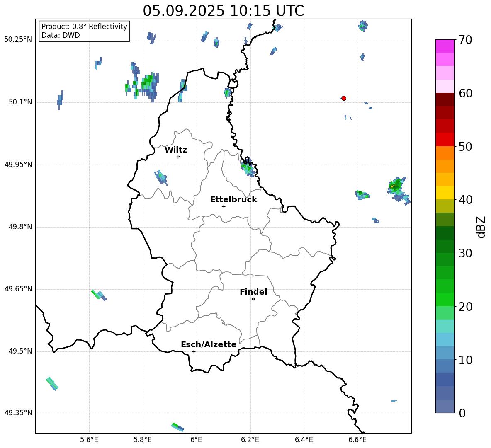Image resolution: width=491 pixels, height=448 pixels.
Task: Click the 0 tick label on colorbar
Action: coord(462,413)
